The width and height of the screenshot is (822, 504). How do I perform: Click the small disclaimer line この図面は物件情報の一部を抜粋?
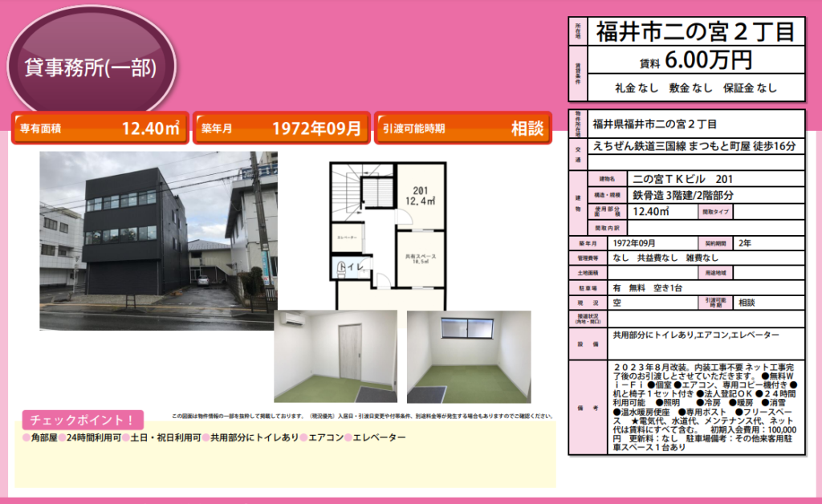362,416
